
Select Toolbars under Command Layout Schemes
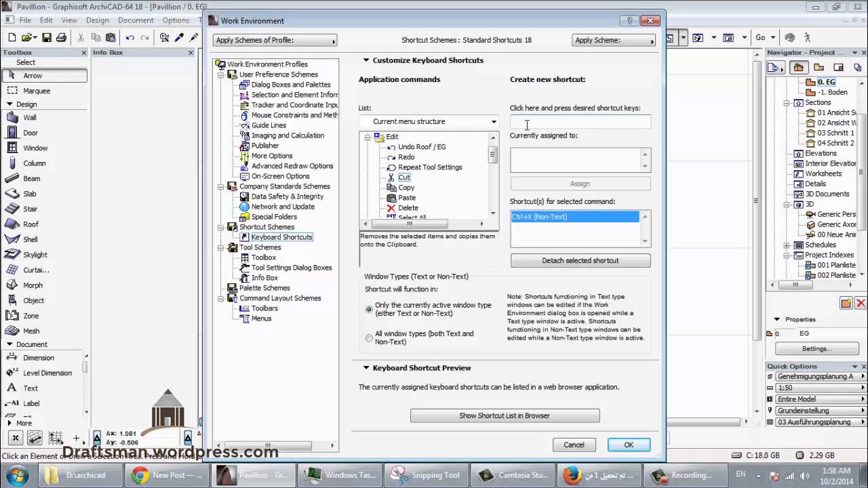[264, 308]
